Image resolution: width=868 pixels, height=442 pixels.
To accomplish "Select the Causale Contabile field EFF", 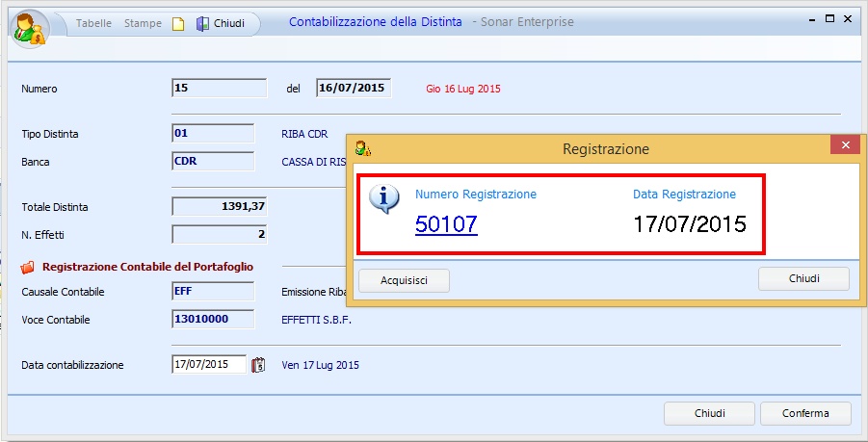I will pos(213,292).
